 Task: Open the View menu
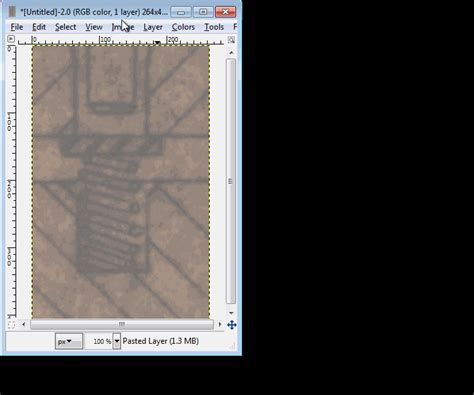pos(94,27)
